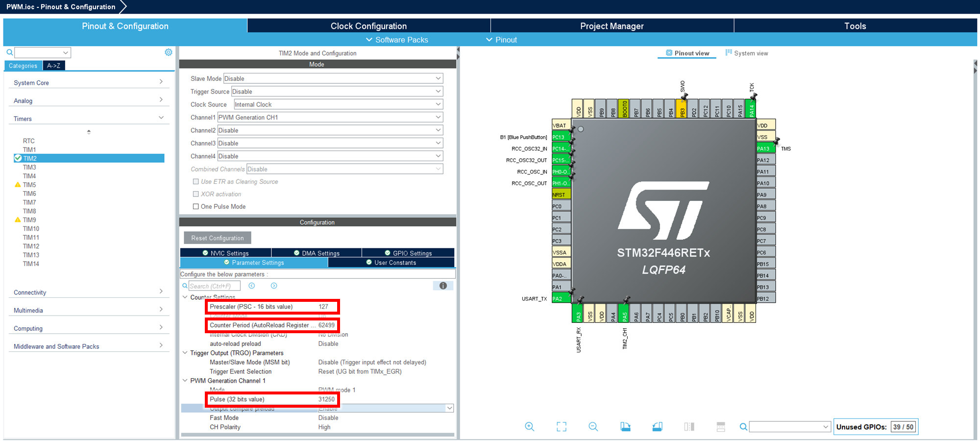Open the GPIO Settings tab
Screen dimensions: 980x441
408,253
